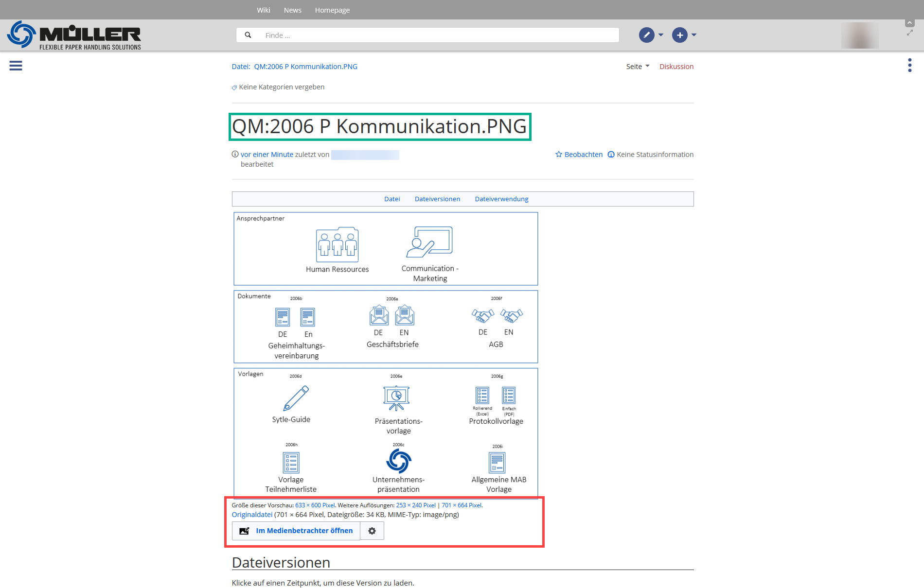Click the blue plus create icon
The image size is (924, 588).
click(x=679, y=35)
